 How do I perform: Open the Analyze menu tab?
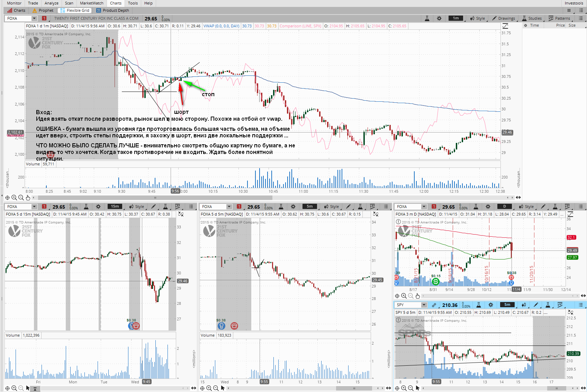pyautogui.click(x=52, y=3)
